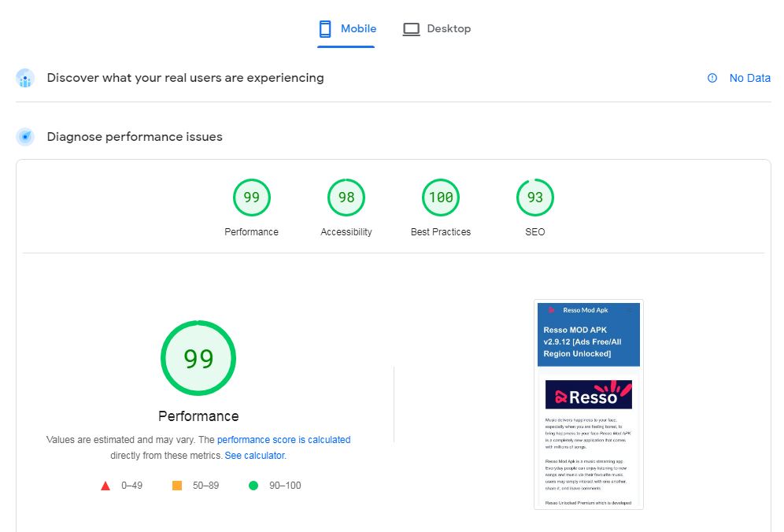Select the SEO 93 score gauge
The width and height of the screenshot is (784, 532).
pyautogui.click(x=535, y=198)
